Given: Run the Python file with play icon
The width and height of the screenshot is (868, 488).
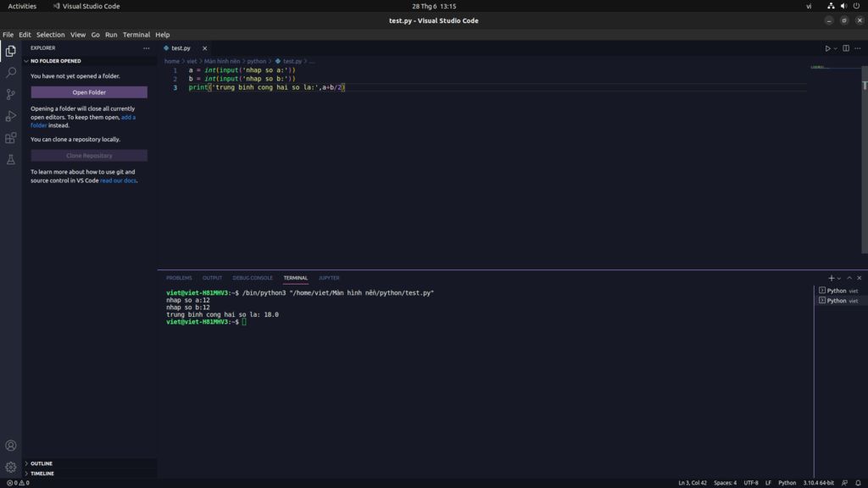Looking at the screenshot, I should pos(827,48).
